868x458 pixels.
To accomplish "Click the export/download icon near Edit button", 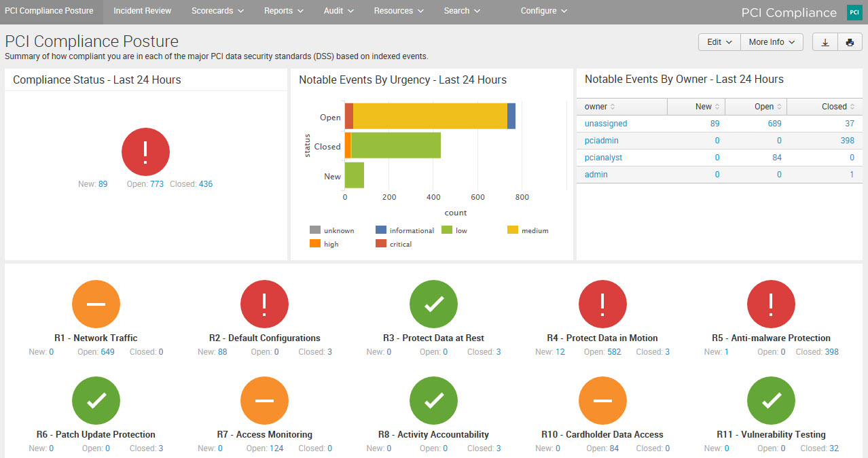I will (825, 41).
